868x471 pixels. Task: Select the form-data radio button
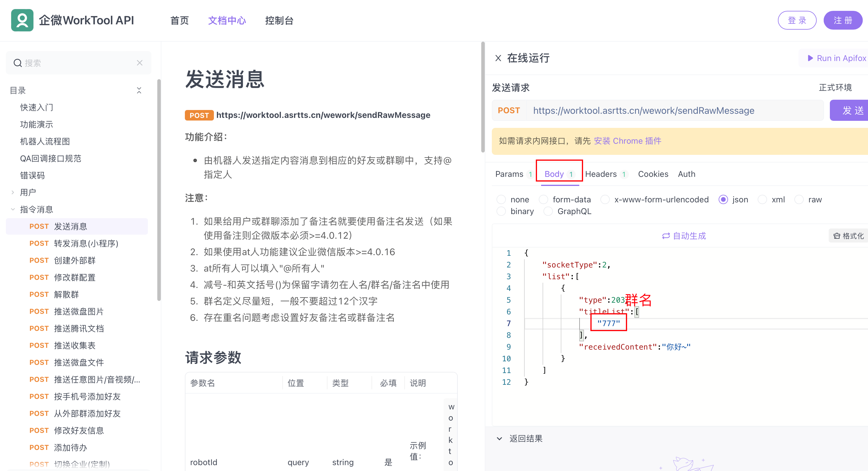click(543, 199)
